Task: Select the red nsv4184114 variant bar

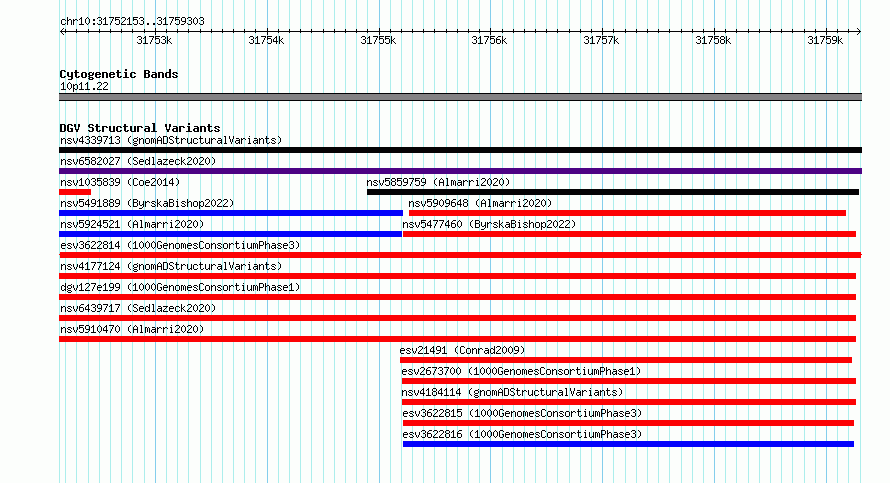Action: coord(629,402)
